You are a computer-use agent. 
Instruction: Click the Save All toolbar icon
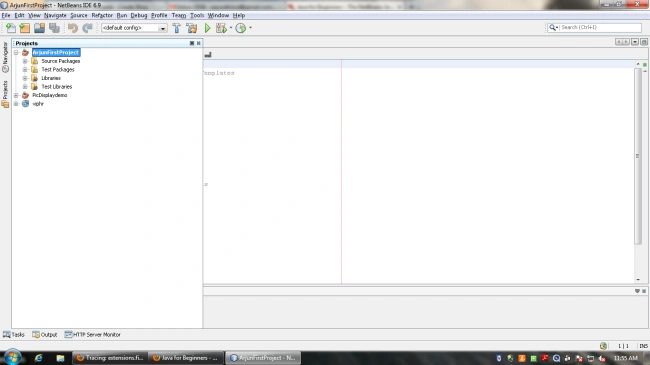54,28
